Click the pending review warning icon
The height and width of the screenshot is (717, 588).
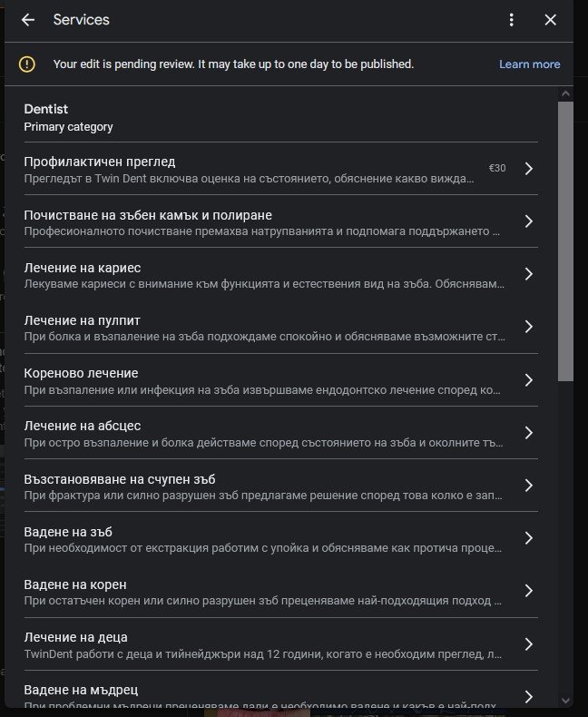pyautogui.click(x=27, y=64)
